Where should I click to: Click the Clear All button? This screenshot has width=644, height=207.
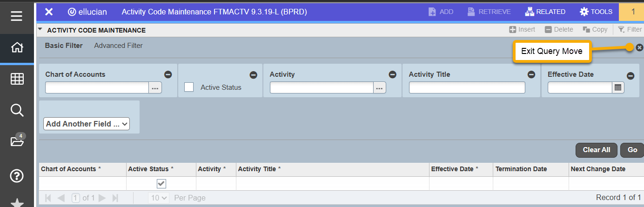(x=596, y=150)
